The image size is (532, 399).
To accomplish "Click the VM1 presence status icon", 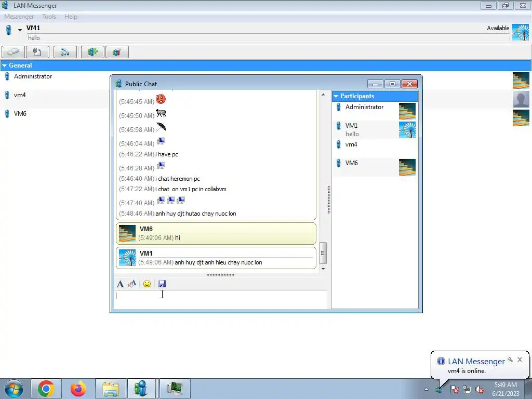I will pos(9,30).
